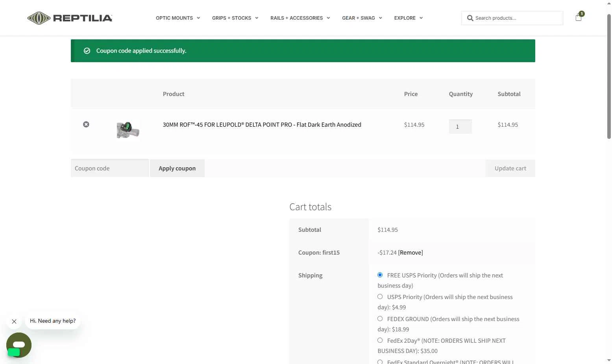Click the Reptilia logo
The image size is (612, 364).
tap(70, 18)
